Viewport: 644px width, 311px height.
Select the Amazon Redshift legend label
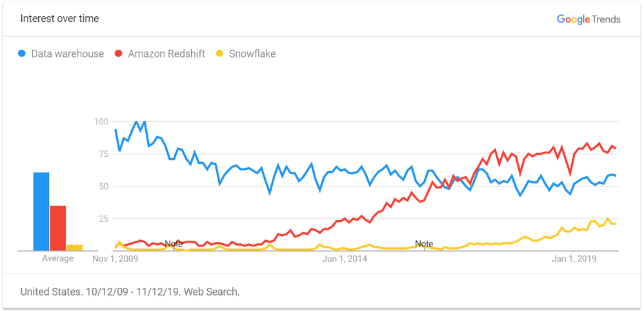(x=166, y=54)
